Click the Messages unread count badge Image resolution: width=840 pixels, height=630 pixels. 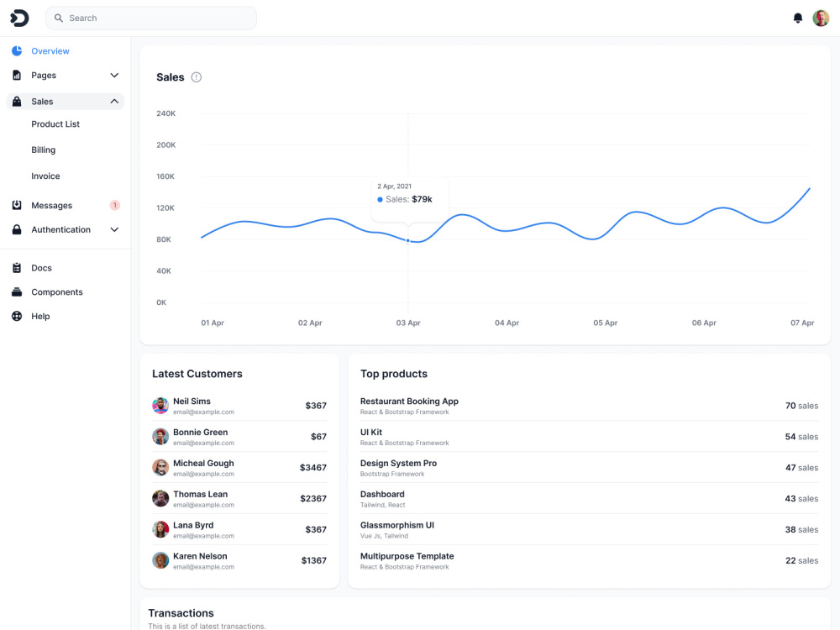[x=114, y=205]
